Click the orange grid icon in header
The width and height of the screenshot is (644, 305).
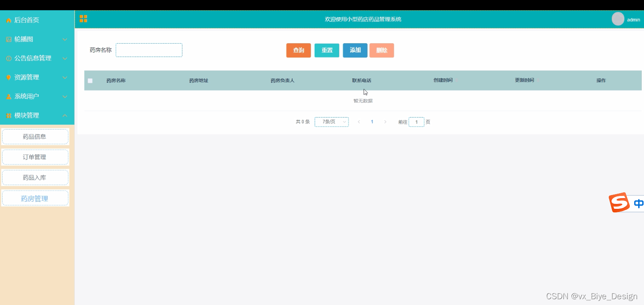pos(83,19)
